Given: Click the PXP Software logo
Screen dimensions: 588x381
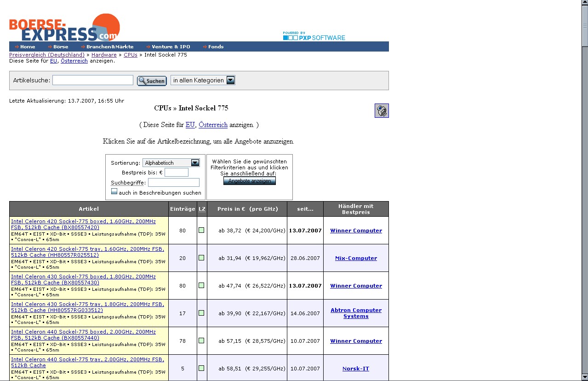Looking at the screenshot, I should [314, 36].
